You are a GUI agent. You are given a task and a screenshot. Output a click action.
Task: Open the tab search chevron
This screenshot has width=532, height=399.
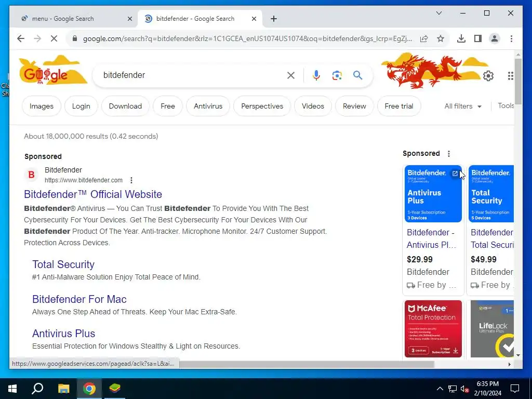[438, 13]
